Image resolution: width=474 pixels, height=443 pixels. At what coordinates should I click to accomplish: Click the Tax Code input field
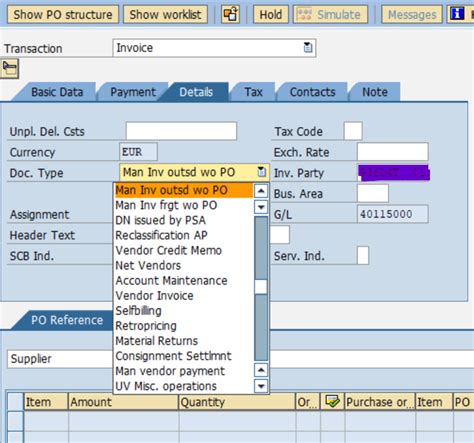pyautogui.click(x=353, y=131)
